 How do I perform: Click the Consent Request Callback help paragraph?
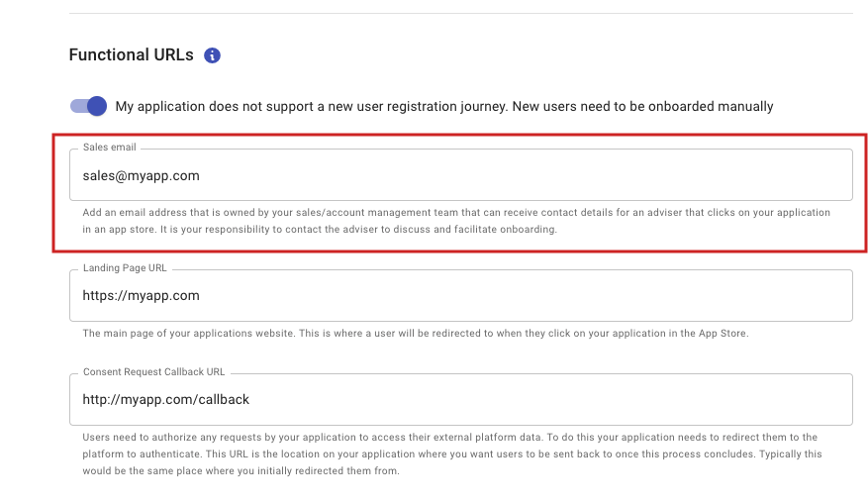click(x=452, y=453)
